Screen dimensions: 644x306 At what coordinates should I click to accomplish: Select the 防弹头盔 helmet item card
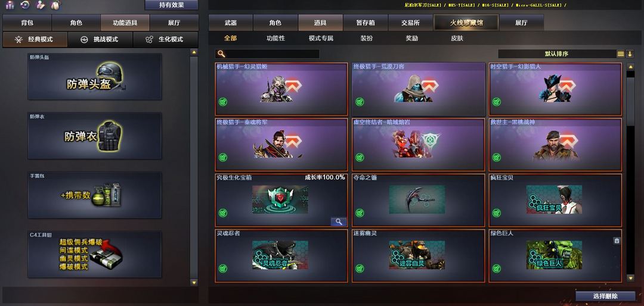pos(94,76)
